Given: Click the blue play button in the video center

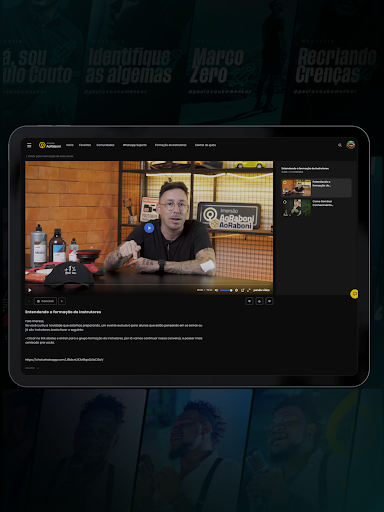Looking at the screenshot, I should 149,228.
